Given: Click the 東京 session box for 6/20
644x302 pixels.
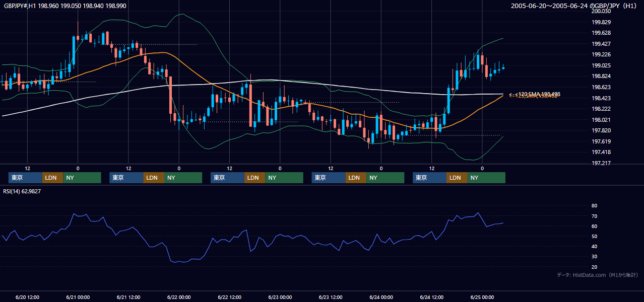Looking at the screenshot, I should [25, 178].
